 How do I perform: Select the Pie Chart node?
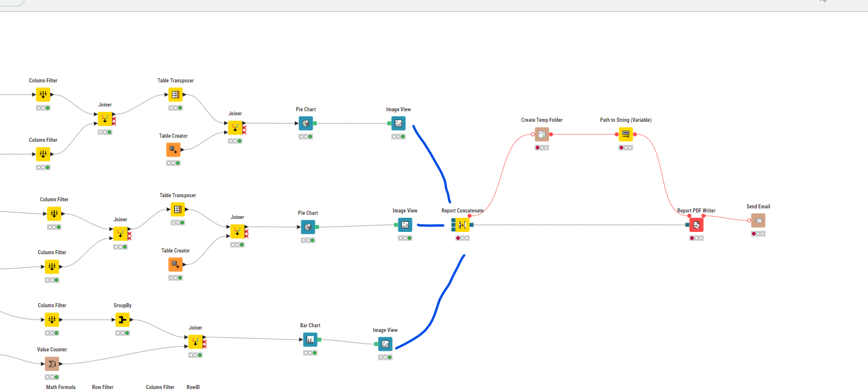point(306,123)
